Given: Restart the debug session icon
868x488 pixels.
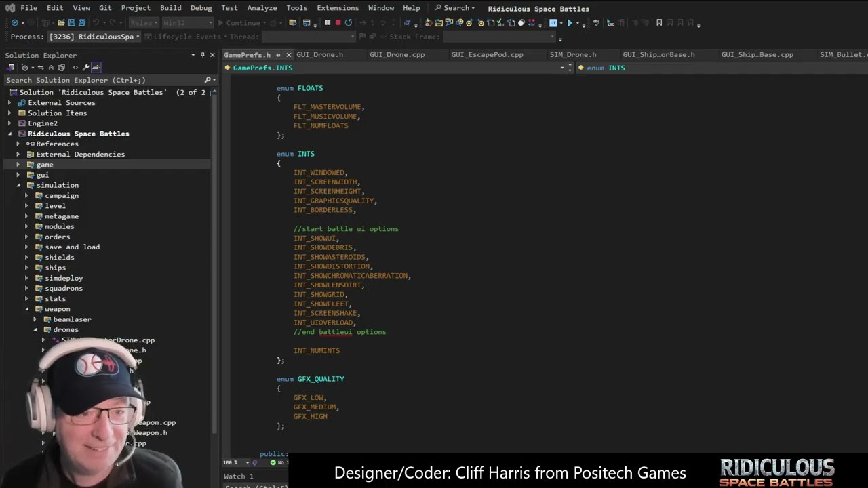Looking at the screenshot, I should [349, 22].
